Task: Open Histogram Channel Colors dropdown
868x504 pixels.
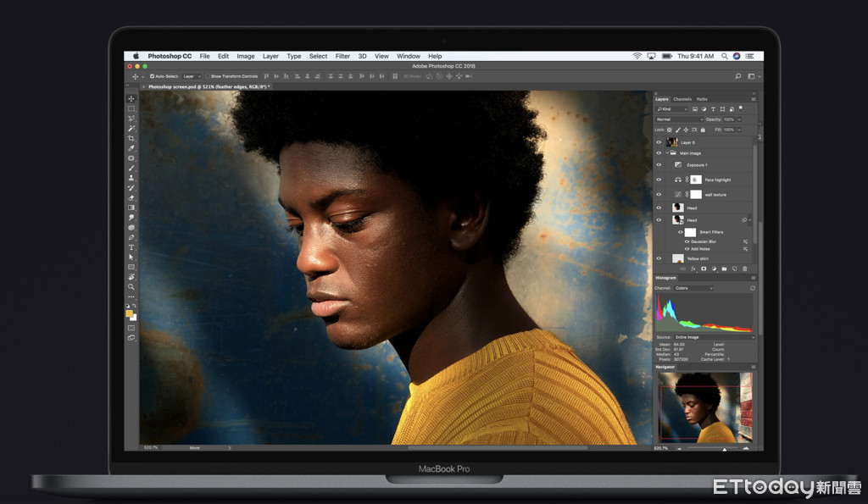Action: [693, 288]
